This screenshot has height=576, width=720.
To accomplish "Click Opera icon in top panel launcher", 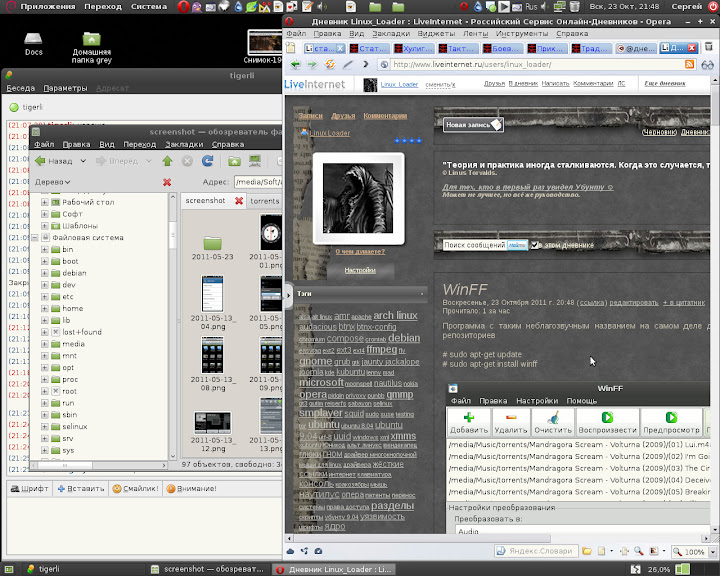I will tap(183, 6).
